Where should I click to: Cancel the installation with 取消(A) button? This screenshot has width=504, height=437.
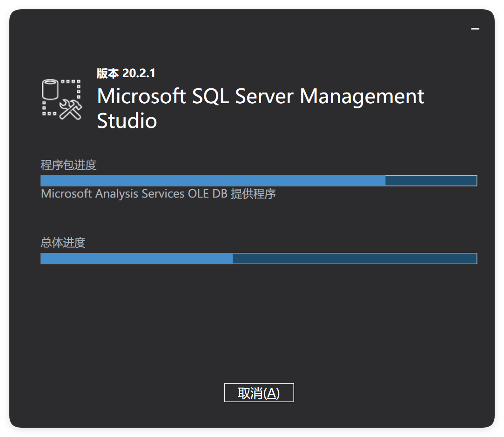(x=259, y=392)
